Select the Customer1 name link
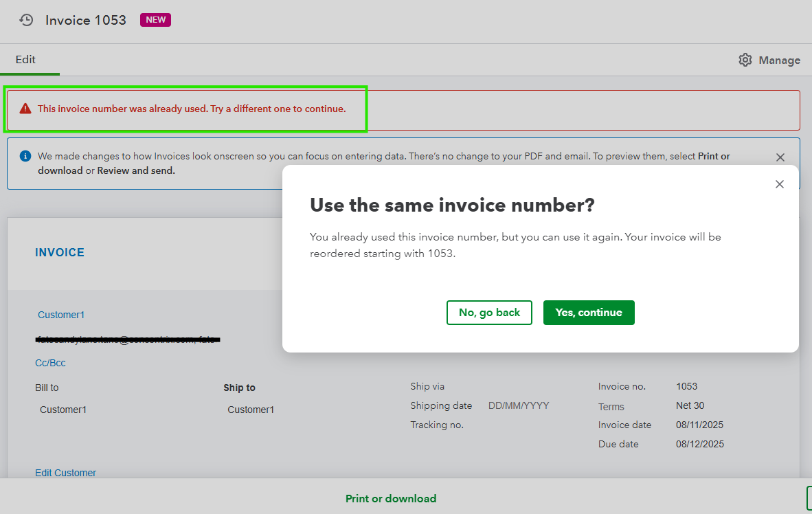Image resolution: width=812 pixels, height=514 pixels. coord(61,315)
